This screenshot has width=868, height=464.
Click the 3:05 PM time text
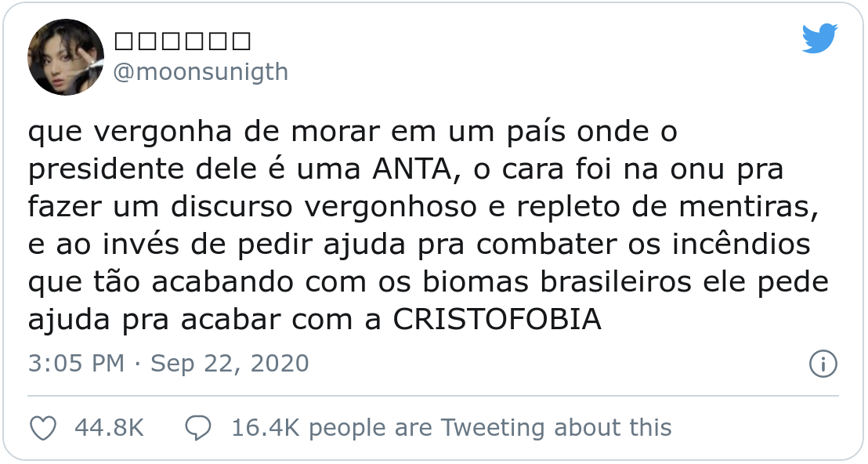(77, 364)
